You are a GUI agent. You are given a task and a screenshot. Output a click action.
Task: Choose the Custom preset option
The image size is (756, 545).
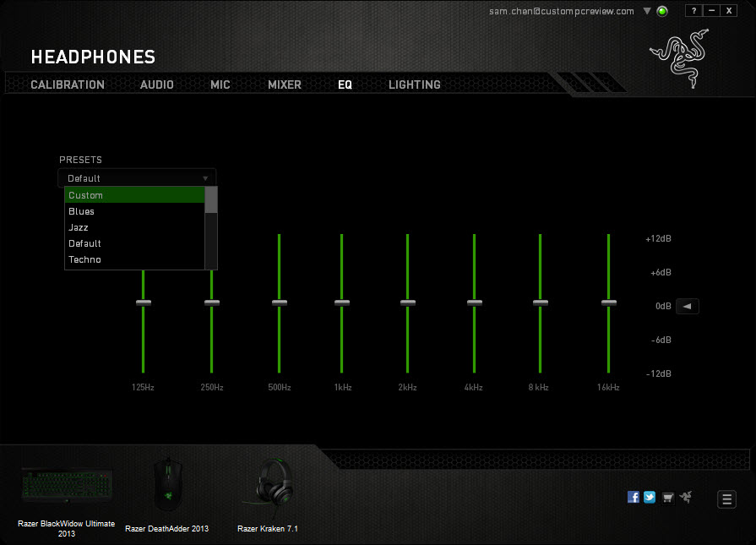point(134,195)
